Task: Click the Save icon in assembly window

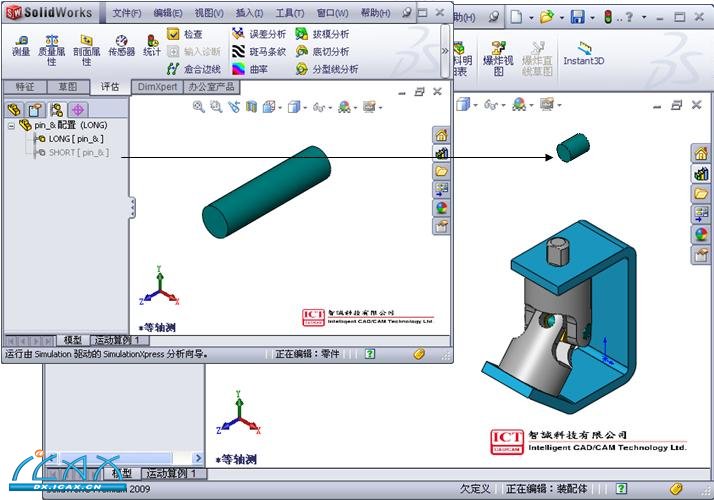Action: [578, 17]
